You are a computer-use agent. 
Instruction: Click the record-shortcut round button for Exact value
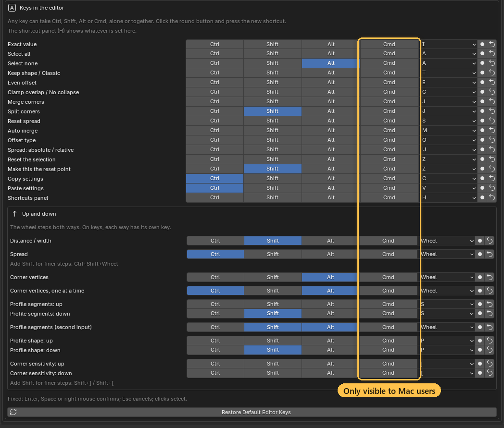482,44
